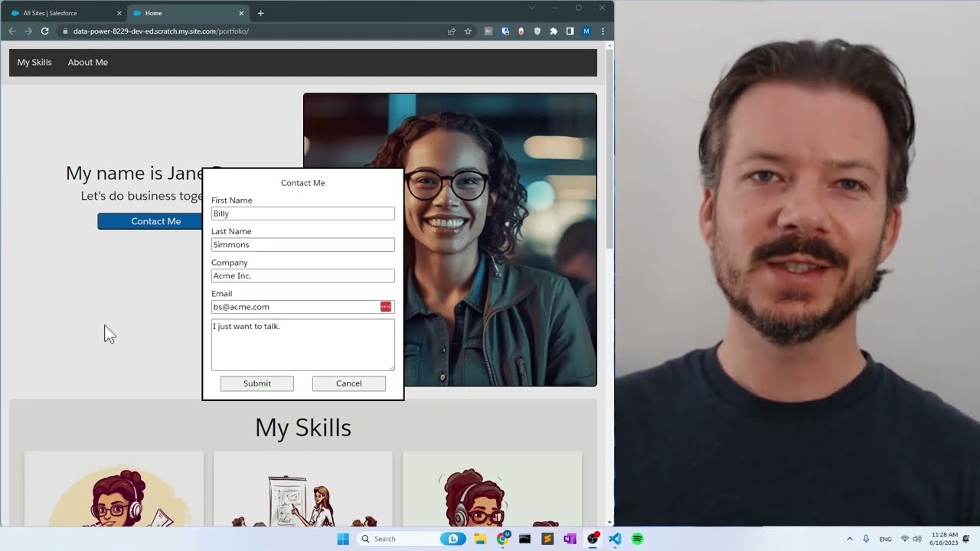Screen dimensions: 980x551
Task: Click the microphone tray icon
Action: tap(866, 539)
